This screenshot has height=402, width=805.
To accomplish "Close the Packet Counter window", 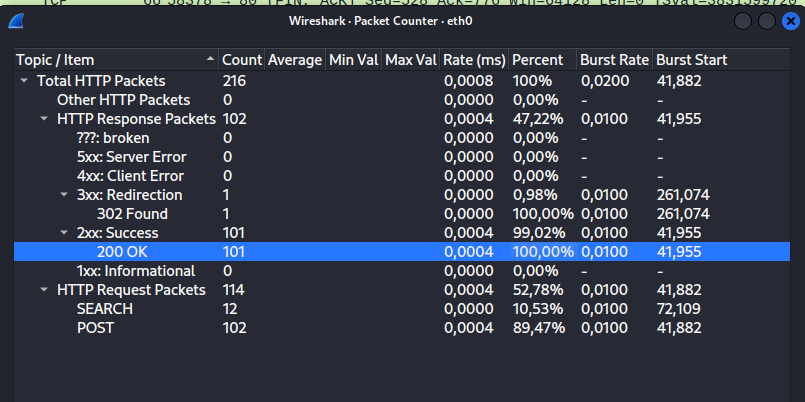I will tap(791, 21).
